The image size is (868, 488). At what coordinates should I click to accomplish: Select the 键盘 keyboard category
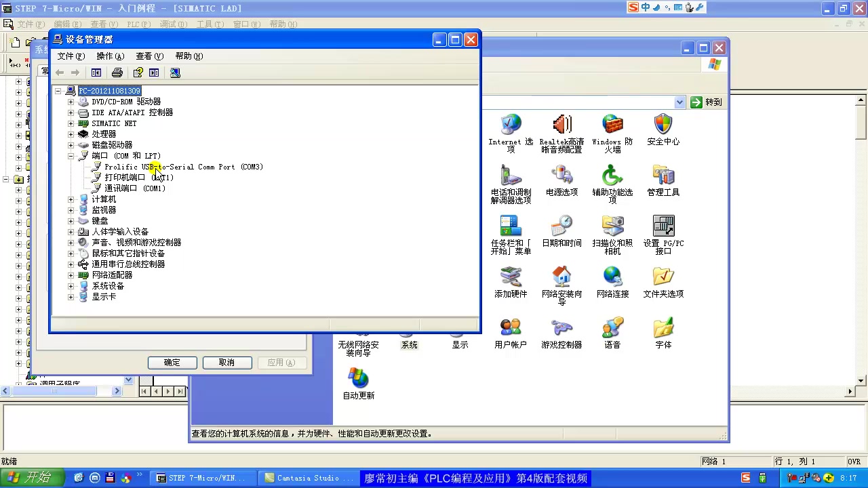pyautogui.click(x=100, y=221)
